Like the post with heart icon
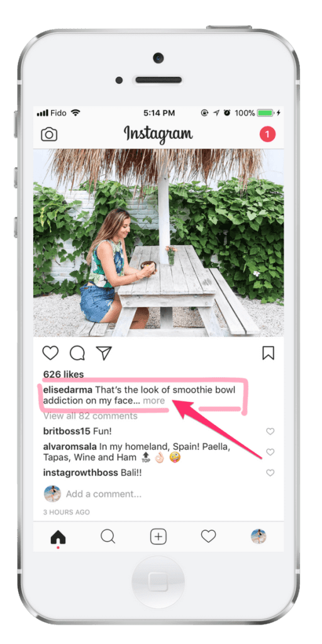Image resolution: width=322 pixels, height=644 pixels. coord(50,353)
